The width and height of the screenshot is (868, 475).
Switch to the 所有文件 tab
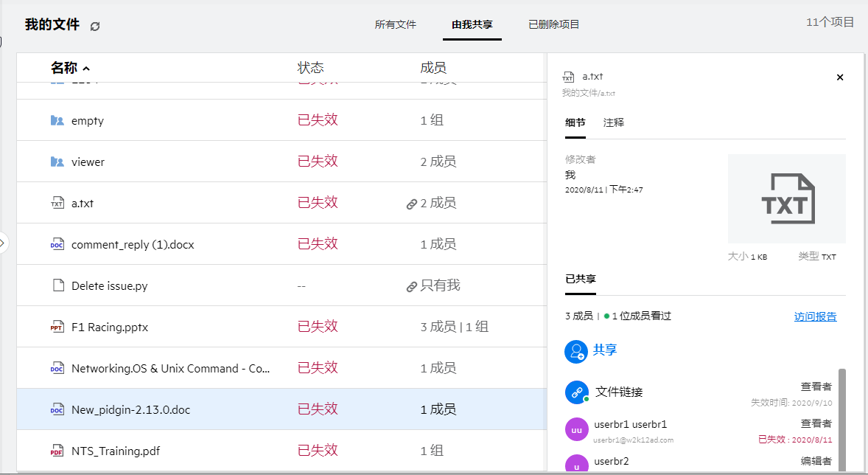point(395,24)
